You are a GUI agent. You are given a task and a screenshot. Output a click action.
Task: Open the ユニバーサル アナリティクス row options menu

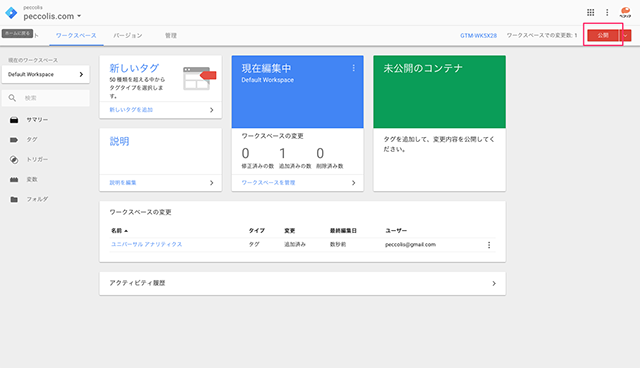[489, 245]
